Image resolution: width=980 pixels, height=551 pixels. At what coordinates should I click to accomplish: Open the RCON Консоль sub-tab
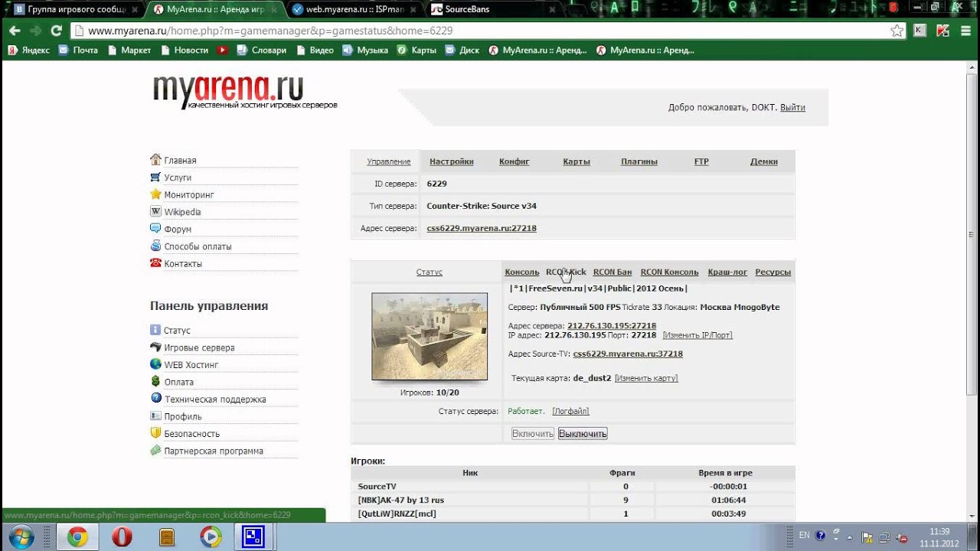click(669, 272)
